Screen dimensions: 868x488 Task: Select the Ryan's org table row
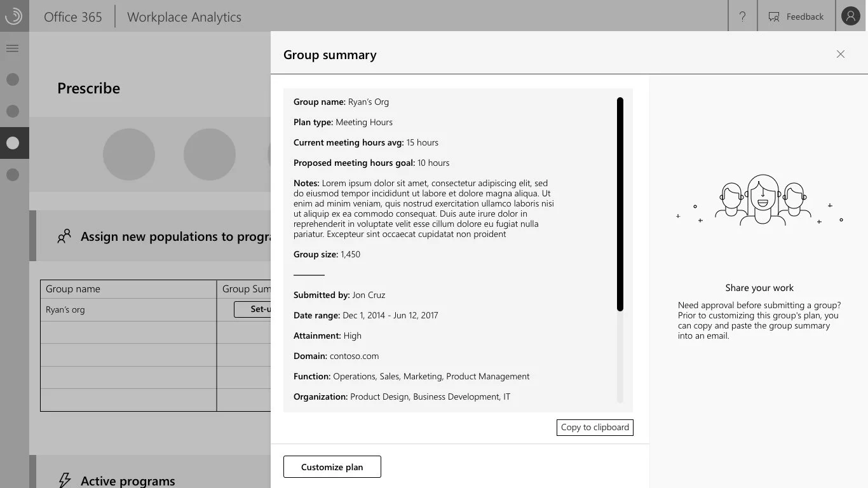click(x=127, y=309)
